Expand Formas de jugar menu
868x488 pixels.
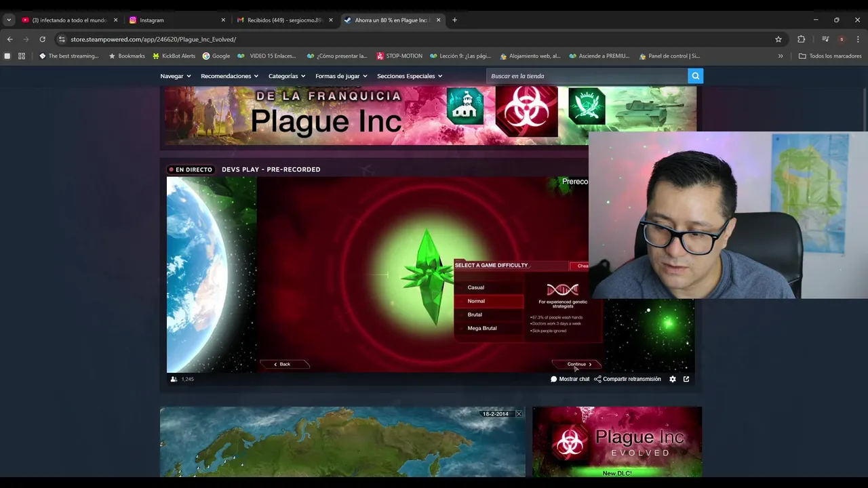341,76
